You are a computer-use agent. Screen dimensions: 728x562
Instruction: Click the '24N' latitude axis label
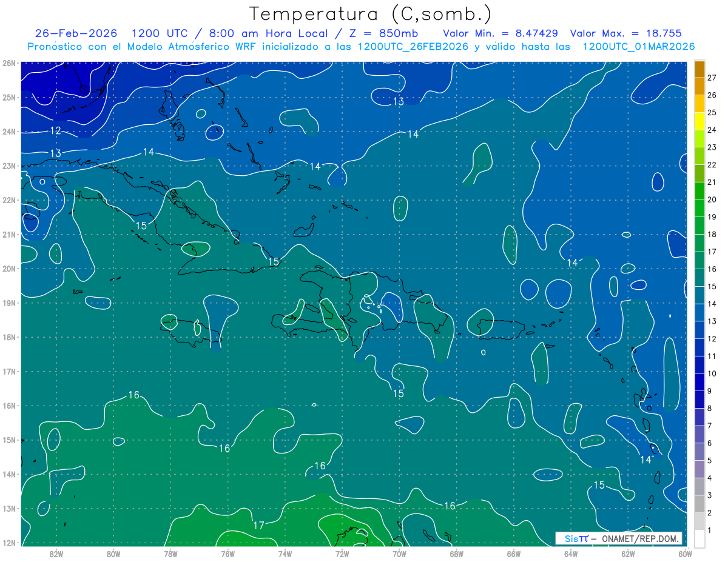[9, 132]
